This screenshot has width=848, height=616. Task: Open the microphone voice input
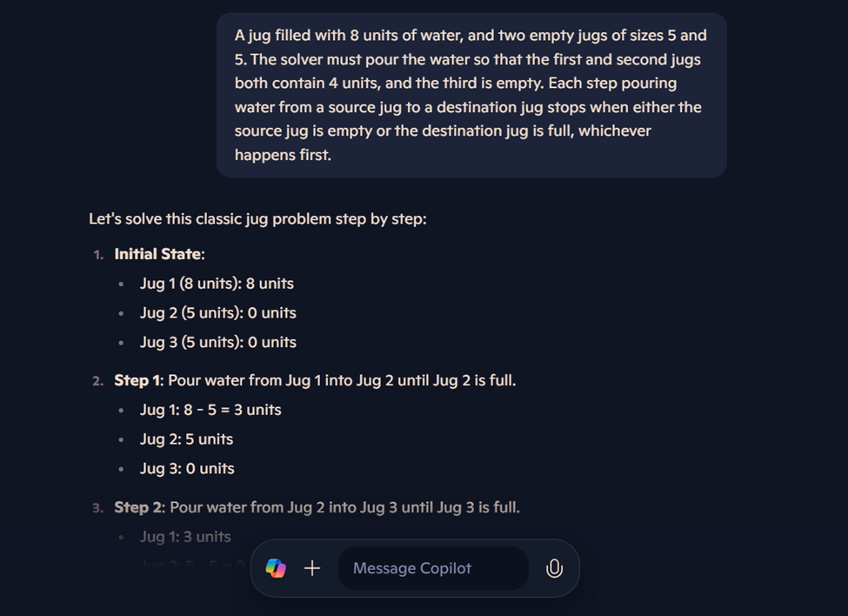(x=554, y=568)
